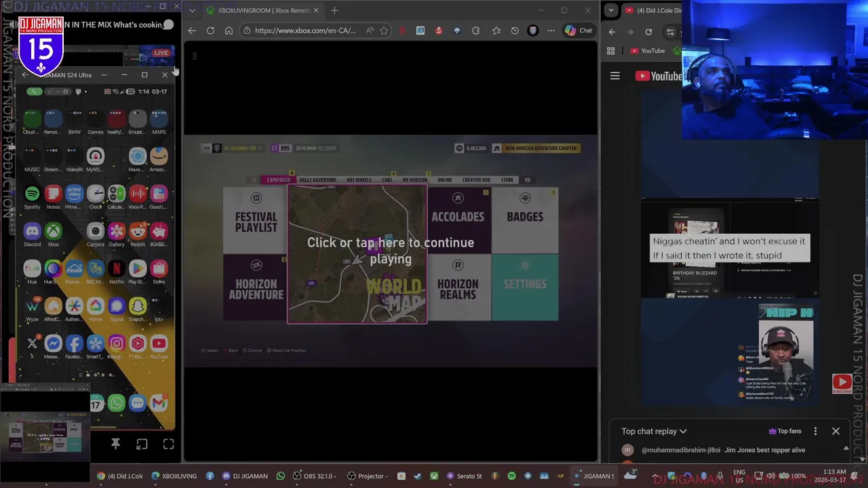The width and height of the screenshot is (868, 488).
Task: Switch to the Creative Hub menu tab
Action: coord(476,180)
